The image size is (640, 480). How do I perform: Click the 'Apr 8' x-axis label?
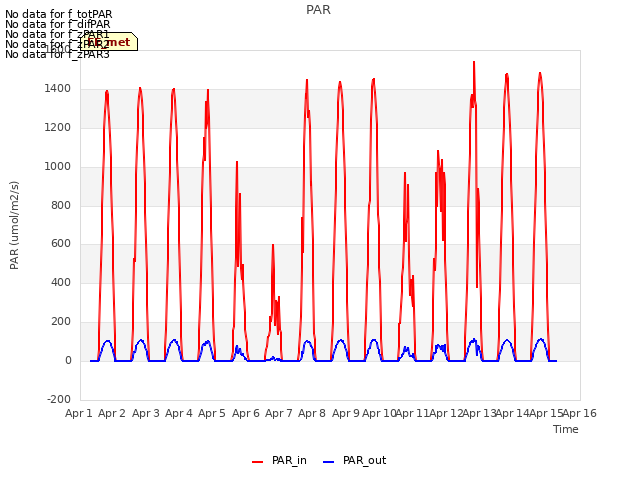[312, 413]
